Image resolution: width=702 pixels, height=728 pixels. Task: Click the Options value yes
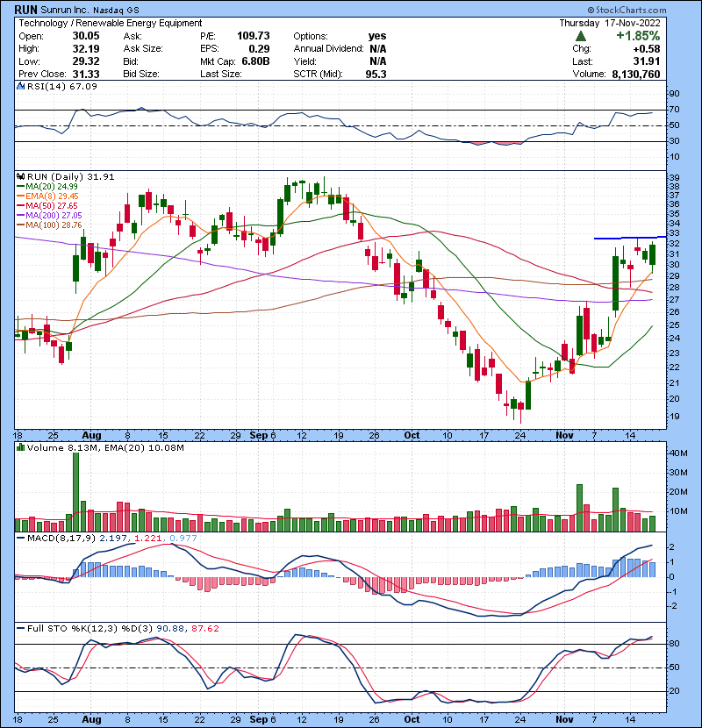point(377,36)
